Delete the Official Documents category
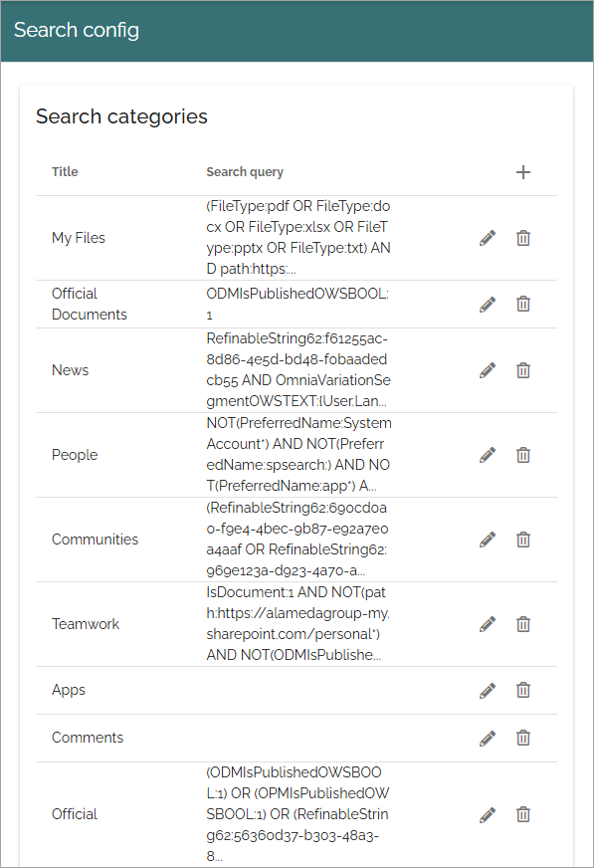 click(523, 304)
